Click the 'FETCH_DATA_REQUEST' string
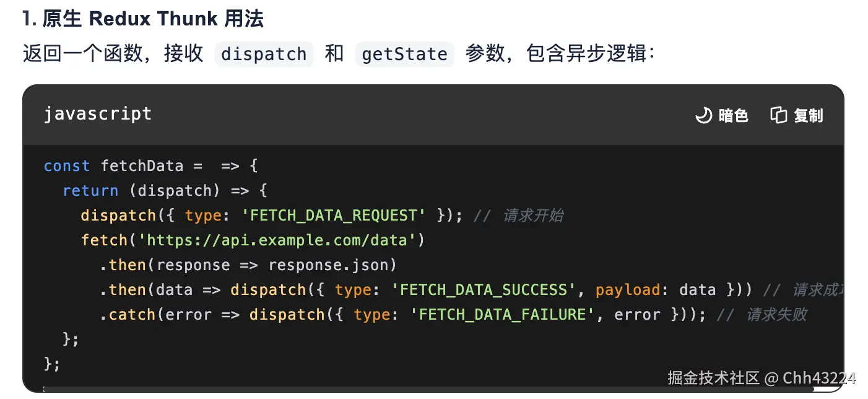This screenshot has width=868, height=399. tap(334, 216)
